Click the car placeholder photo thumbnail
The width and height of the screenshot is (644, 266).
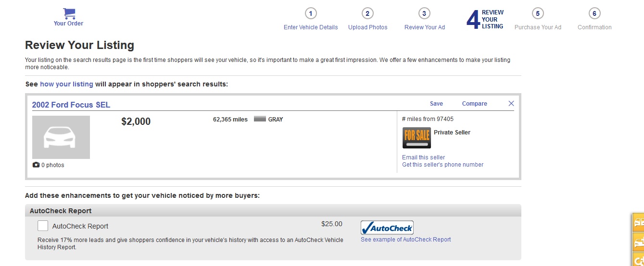click(x=61, y=137)
